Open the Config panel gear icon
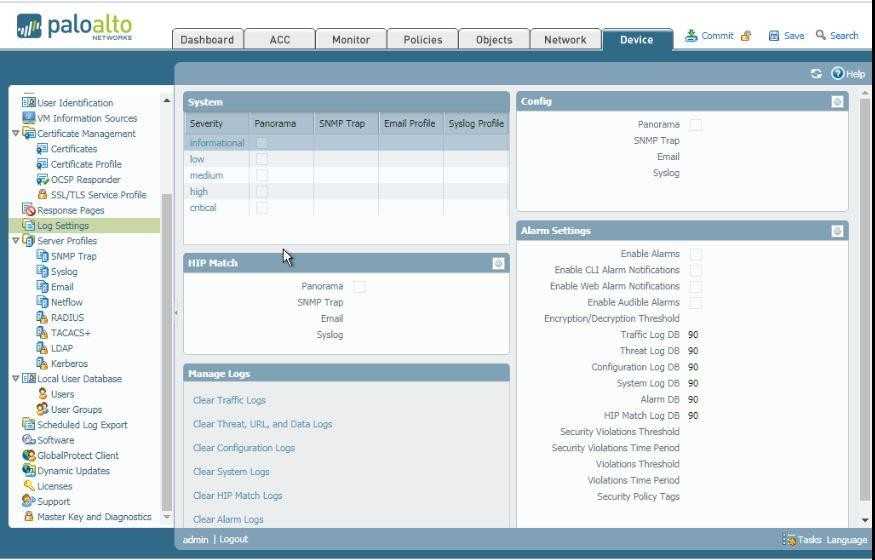 (837, 102)
